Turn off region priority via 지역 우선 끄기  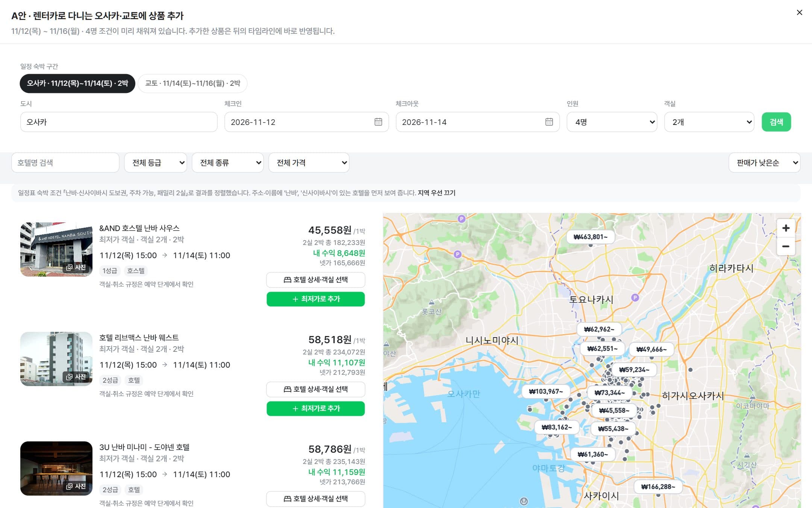click(x=436, y=193)
